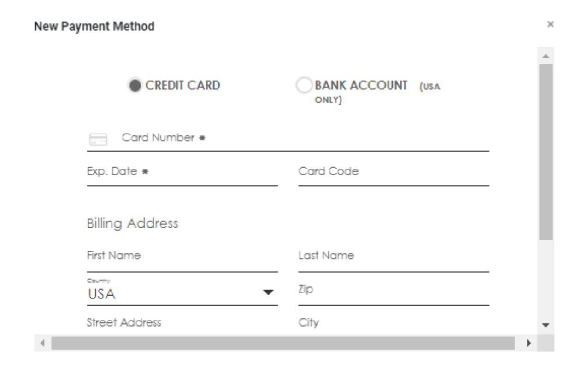Select the Credit Card radio option
The height and width of the screenshot is (374, 588).
coord(135,86)
